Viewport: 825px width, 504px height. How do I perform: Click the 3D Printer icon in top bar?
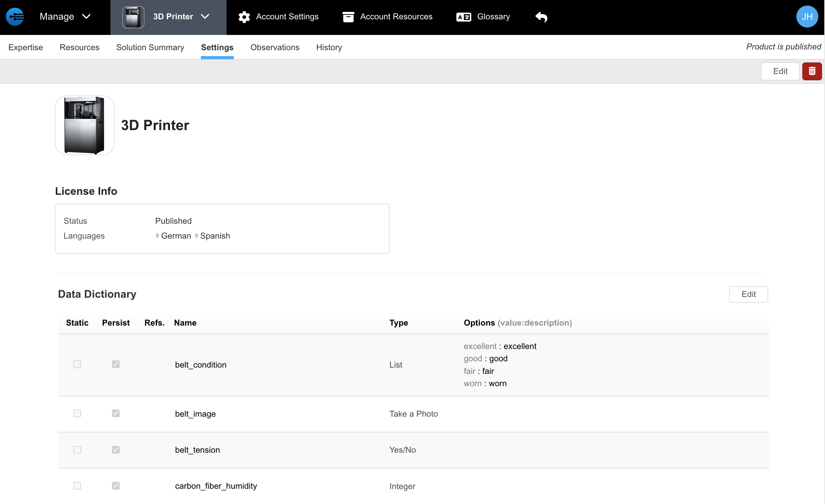pos(133,17)
